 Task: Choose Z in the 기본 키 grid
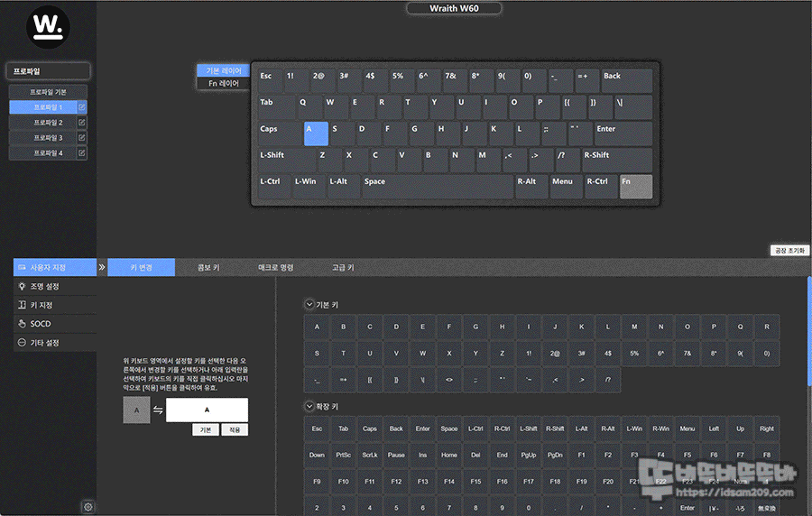(x=502, y=354)
